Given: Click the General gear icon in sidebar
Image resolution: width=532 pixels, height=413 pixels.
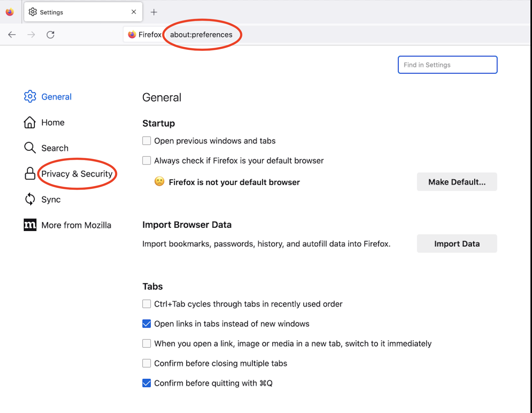Looking at the screenshot, I should [30, 96].
